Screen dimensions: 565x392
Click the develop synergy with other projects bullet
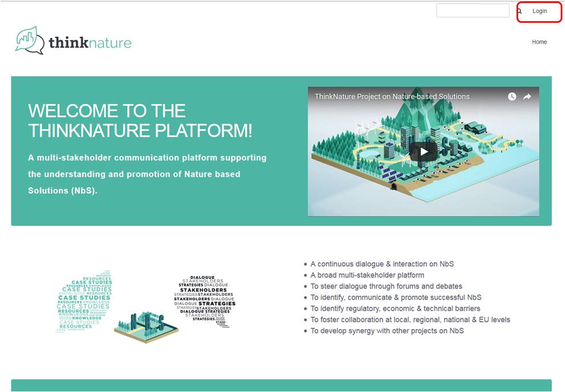pyautogui.click(x=387, y=331)
